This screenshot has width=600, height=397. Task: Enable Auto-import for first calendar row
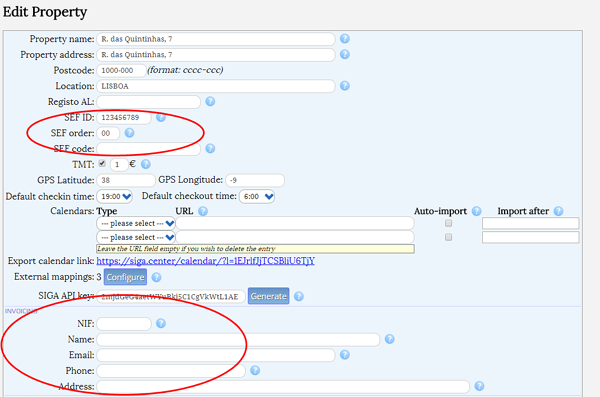click(448, 223)
